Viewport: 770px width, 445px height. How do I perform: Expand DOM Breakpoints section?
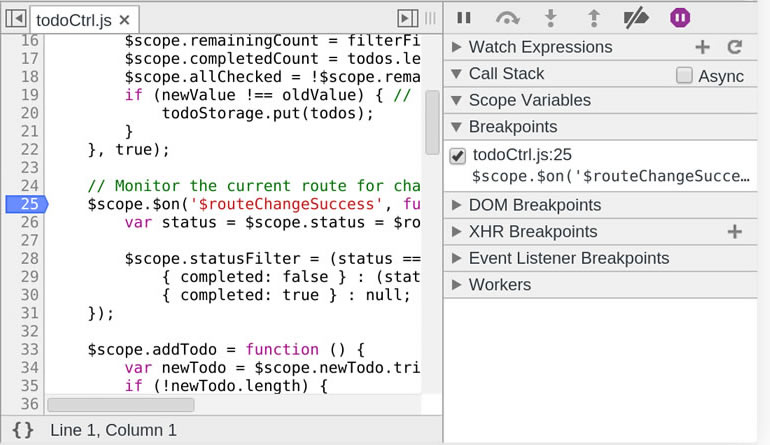tap(534, 205)
